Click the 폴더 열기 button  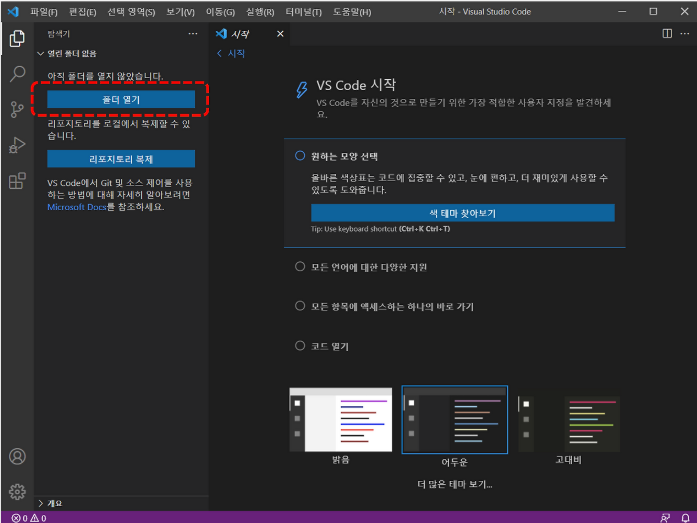coord(121,100)
